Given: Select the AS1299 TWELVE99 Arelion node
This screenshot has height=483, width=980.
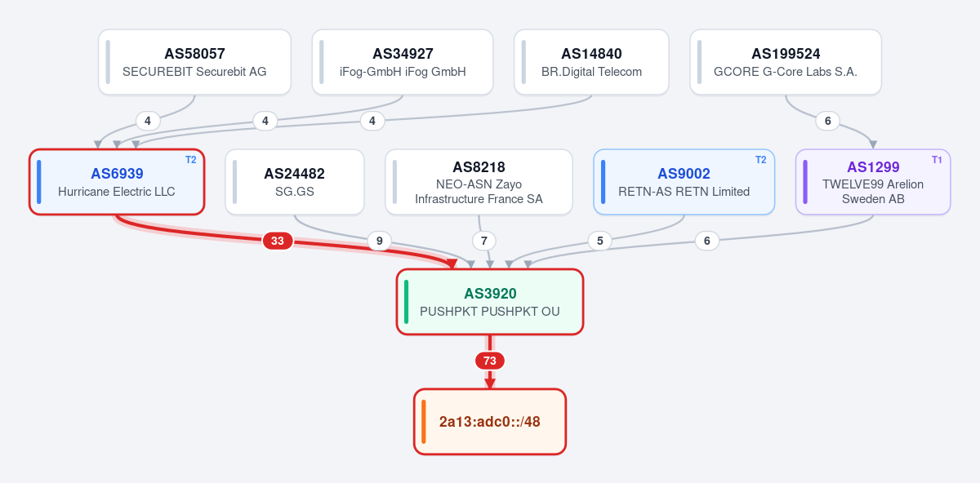Looking at the screenshot, I should point(873,182).
